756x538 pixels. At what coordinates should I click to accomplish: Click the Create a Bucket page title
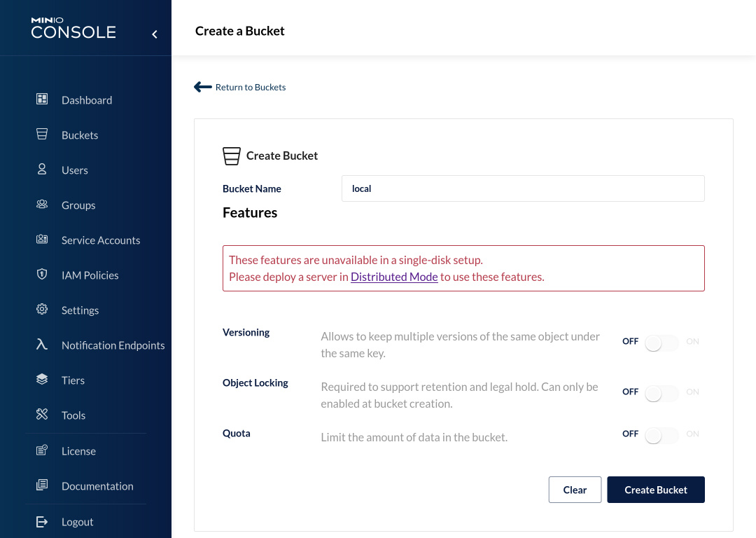click(239, 31)
